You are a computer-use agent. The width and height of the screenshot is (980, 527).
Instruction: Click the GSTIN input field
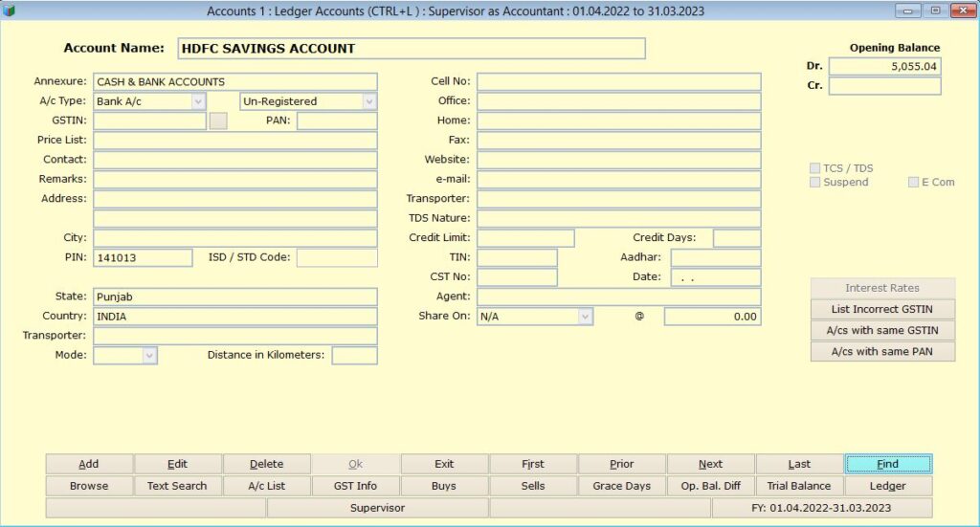pyautogui.click(x=149, y=121)
